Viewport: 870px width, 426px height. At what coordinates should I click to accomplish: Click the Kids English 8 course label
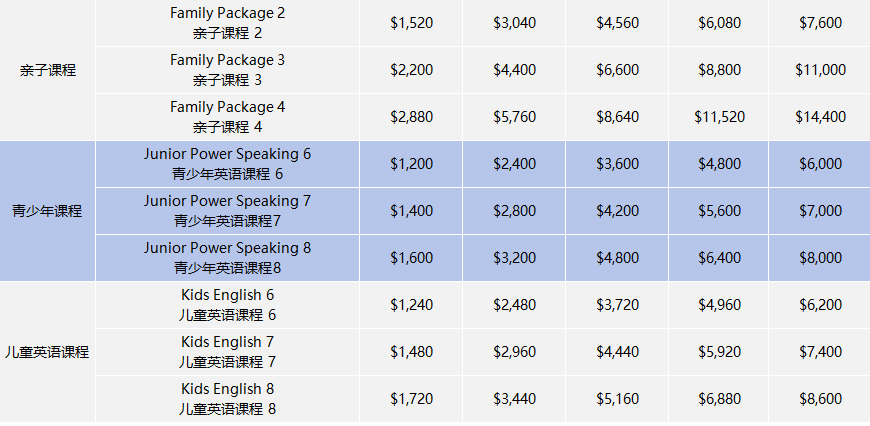pyautogui.click(x=227, y=398)
